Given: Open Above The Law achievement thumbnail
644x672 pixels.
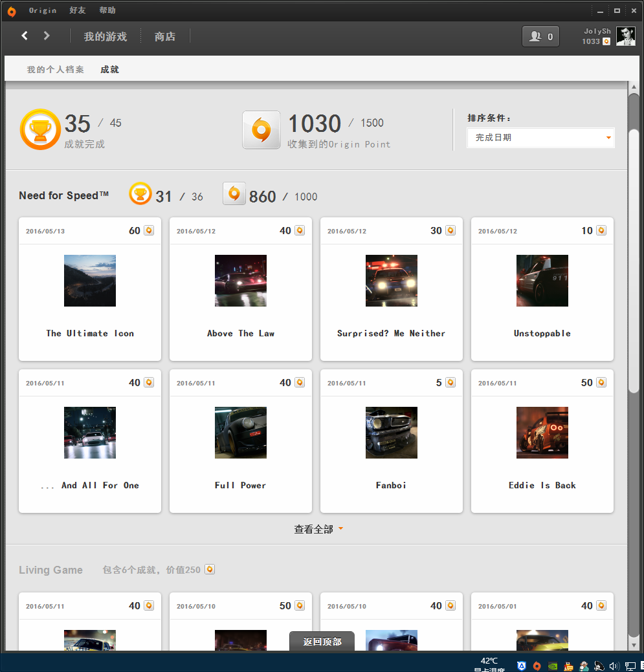Looking at the screenshot, I should pyautogui.click(x=241, y=281).
